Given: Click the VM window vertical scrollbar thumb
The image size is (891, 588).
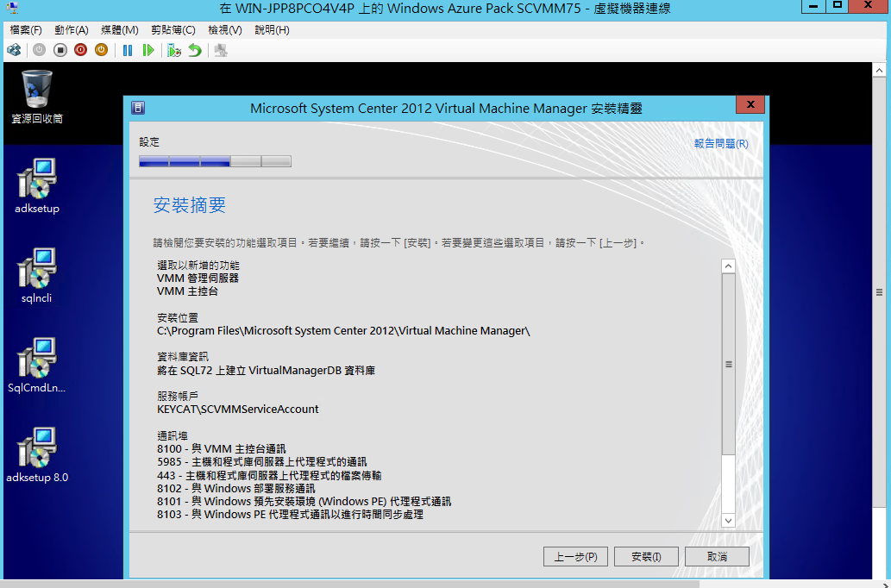Looking at the screenshot, I should (879, 293).
